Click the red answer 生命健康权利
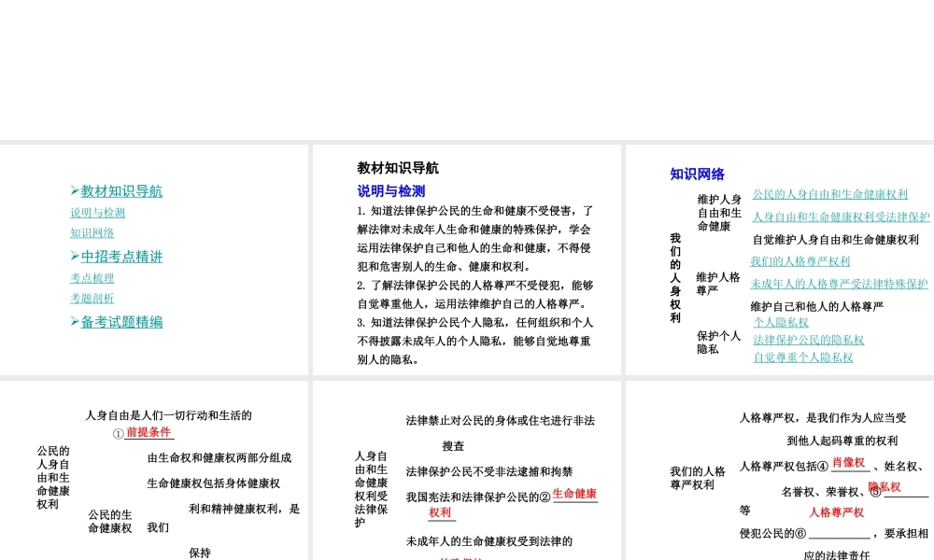 [514, 503]
